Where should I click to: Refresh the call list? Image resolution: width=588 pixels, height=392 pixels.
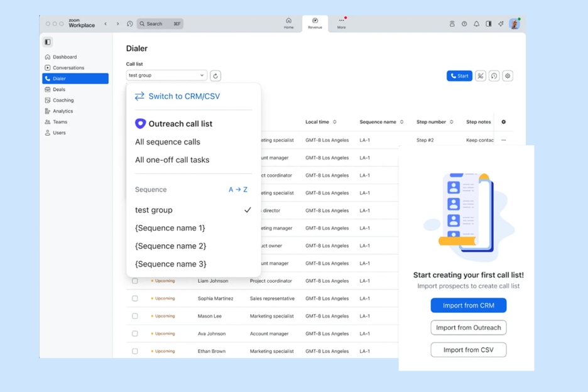coord(215,75)
